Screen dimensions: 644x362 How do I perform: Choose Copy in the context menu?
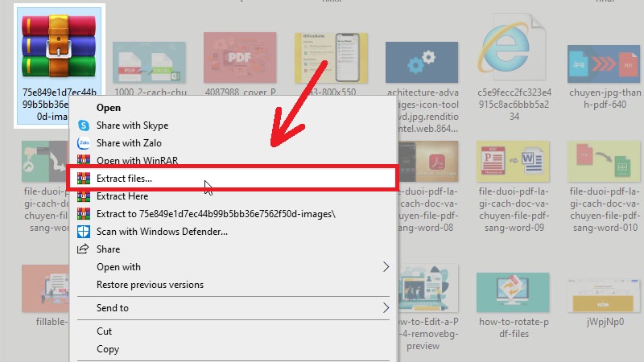pyautogui.click(x=108, y=349)
